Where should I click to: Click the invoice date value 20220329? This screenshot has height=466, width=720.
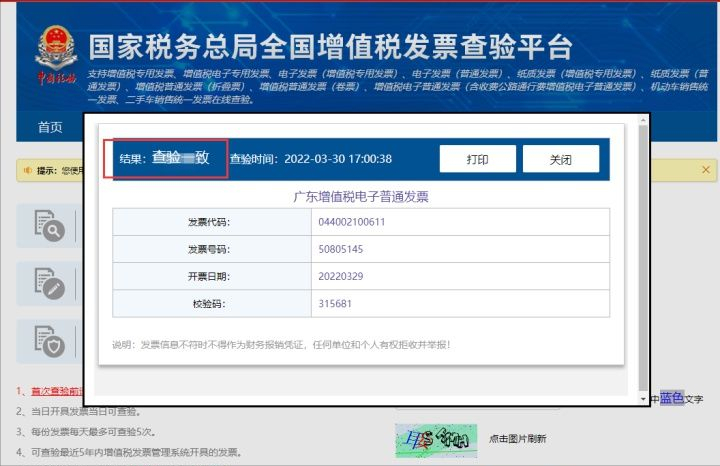tap(341, 276)
